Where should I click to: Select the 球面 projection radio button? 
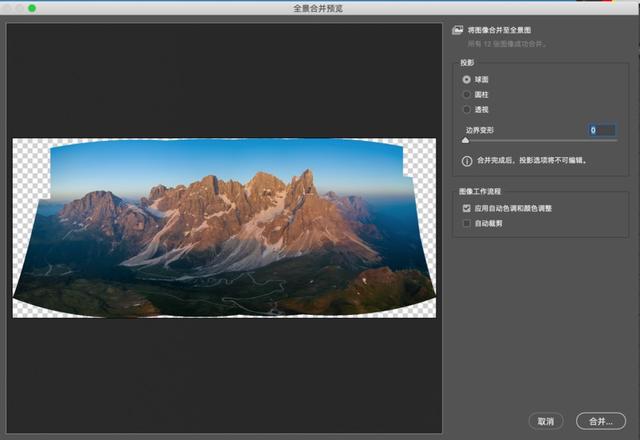point(467,79)
